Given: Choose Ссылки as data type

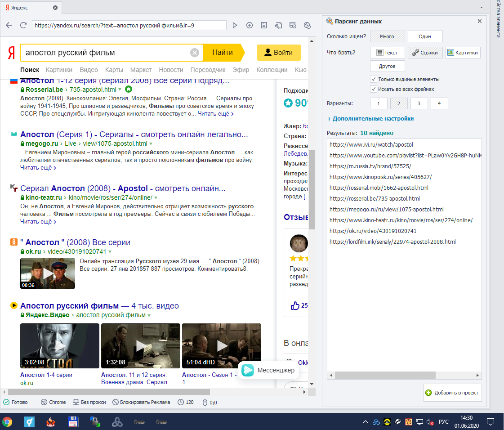Looking at the screenshot, I should pyautogui.click(x=425, y=53).
